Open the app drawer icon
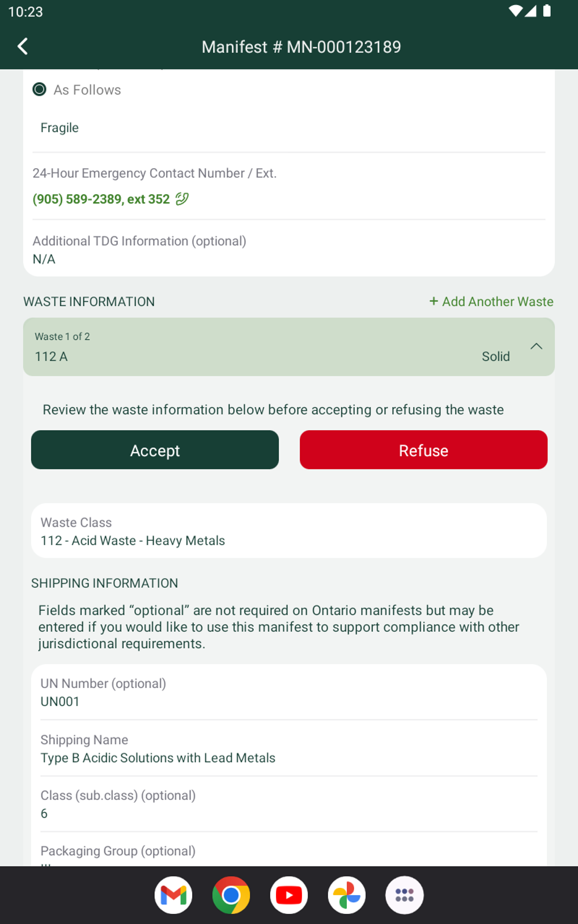 tap(405, 895)
